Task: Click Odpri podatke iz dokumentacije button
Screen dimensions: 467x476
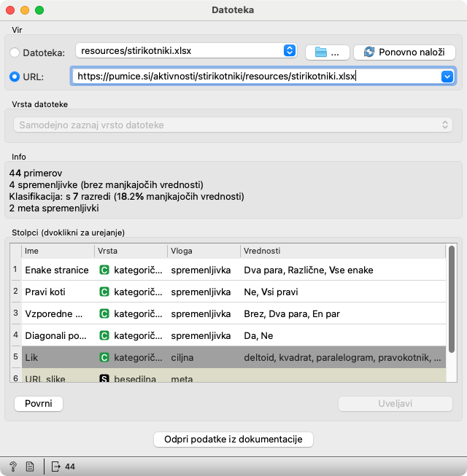Action: tap(233, 439)
